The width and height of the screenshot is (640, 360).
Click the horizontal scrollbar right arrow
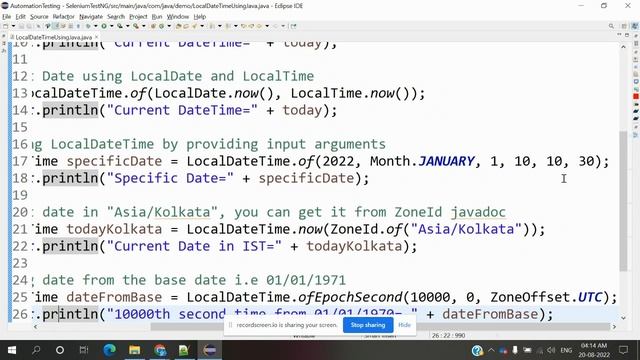[x=614, y=327]
